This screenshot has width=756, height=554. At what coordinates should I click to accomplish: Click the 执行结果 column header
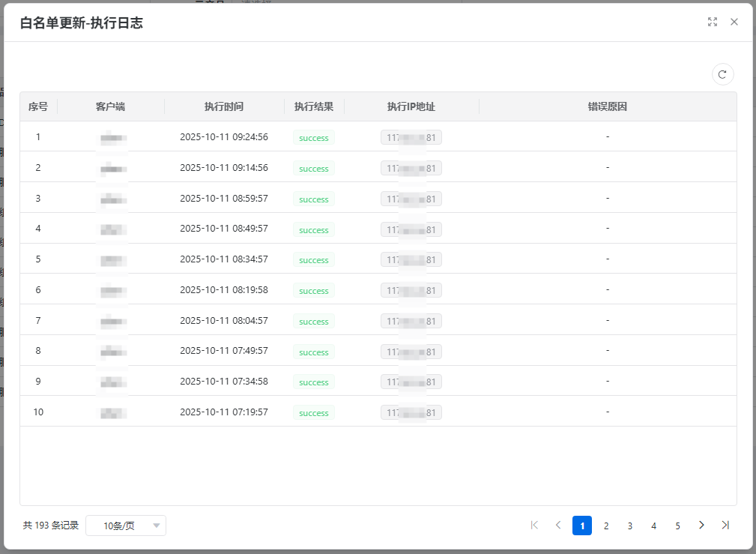314,106
